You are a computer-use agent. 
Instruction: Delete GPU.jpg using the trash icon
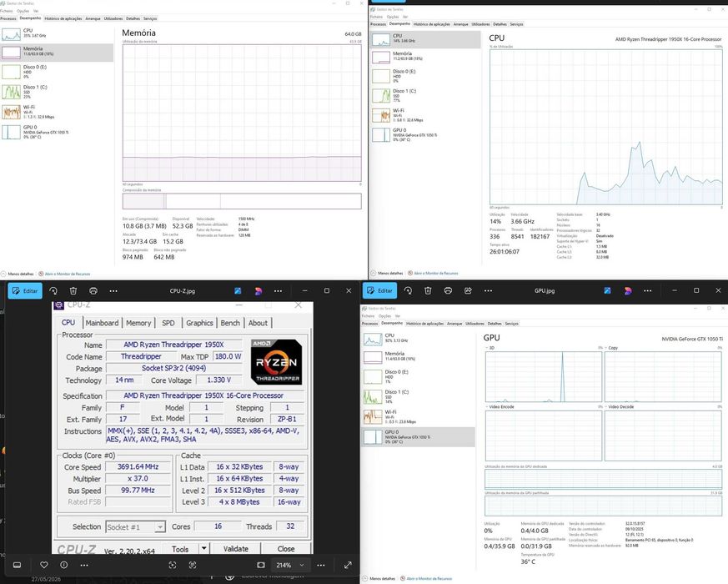pos(428,290)
